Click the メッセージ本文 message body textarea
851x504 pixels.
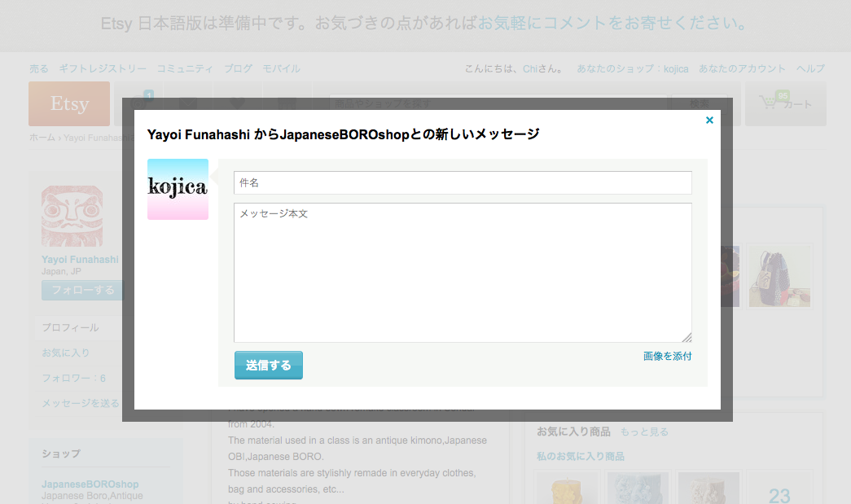tap(463, 272)
